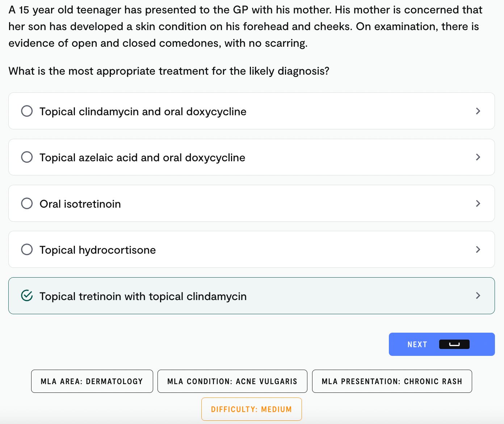Image resolution: width=504 pixels, height=424 pixels.
Task: Click the Difficulty: Medium badge
Action: pos(252,409)
